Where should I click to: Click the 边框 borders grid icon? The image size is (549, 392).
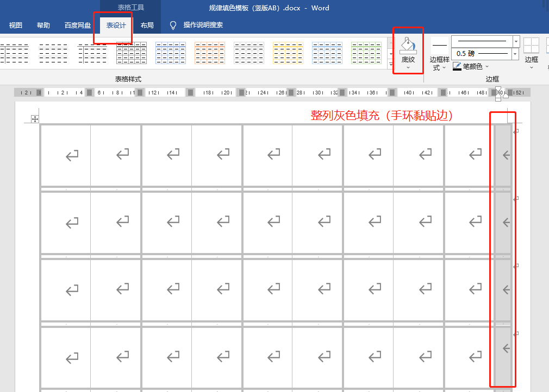531,46
